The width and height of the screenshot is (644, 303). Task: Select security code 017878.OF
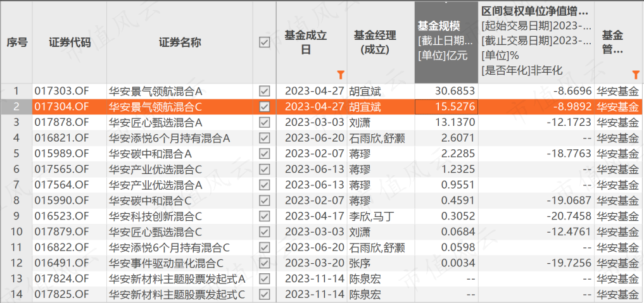pyautogui.click(x=61, y=122)
